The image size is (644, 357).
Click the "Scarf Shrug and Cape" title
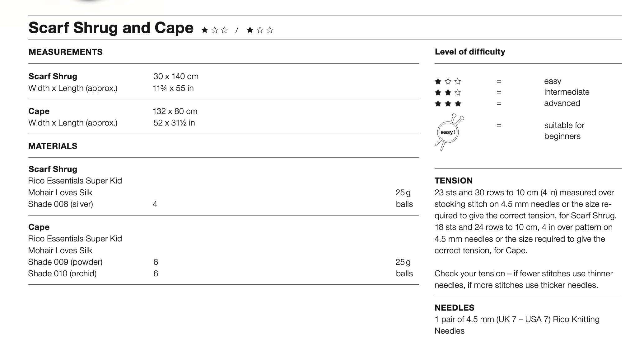[111, 28]
